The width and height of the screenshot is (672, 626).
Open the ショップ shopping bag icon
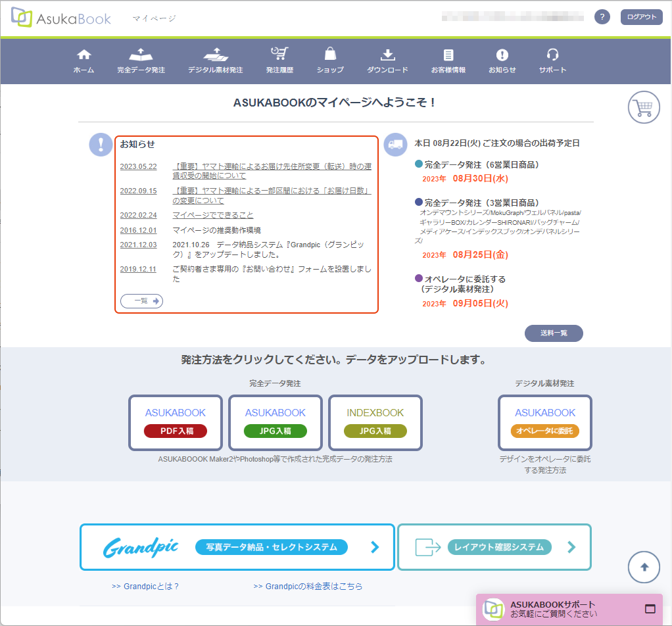[x=330, y=55]
